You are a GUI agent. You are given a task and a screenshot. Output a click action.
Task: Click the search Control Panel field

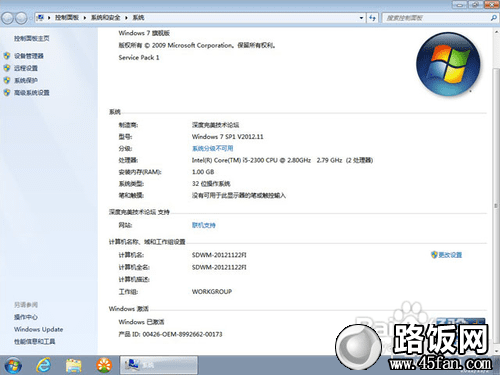pos(435,18)
